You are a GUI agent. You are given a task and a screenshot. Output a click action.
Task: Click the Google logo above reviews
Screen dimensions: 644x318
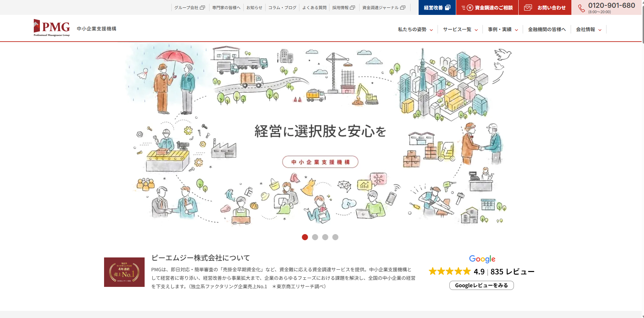[482, 259]
